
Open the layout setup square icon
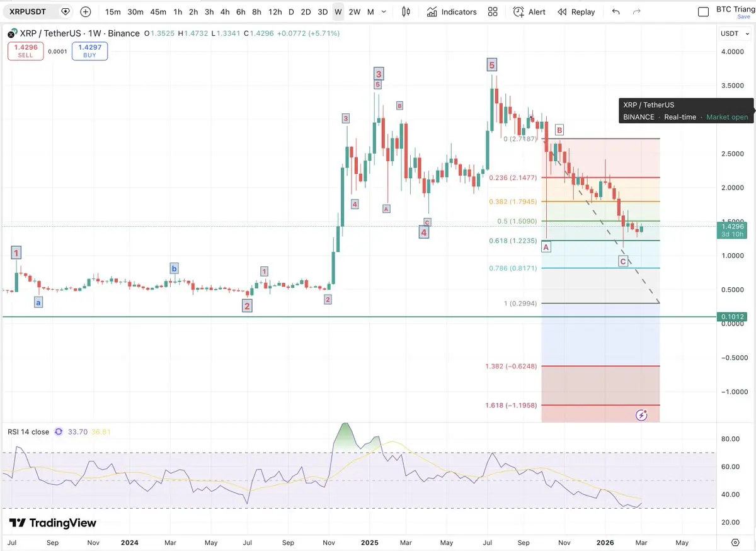[x=704, y=12]
